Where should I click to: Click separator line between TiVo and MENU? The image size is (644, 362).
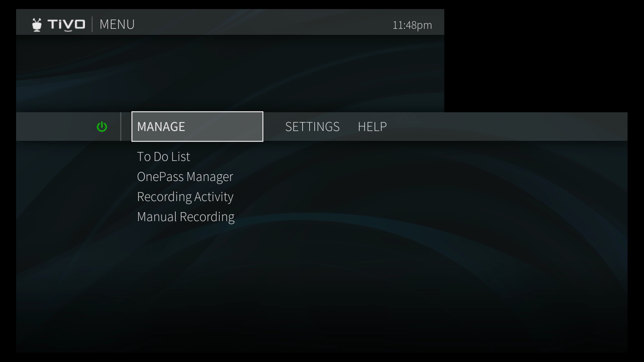tap(92, 24)
